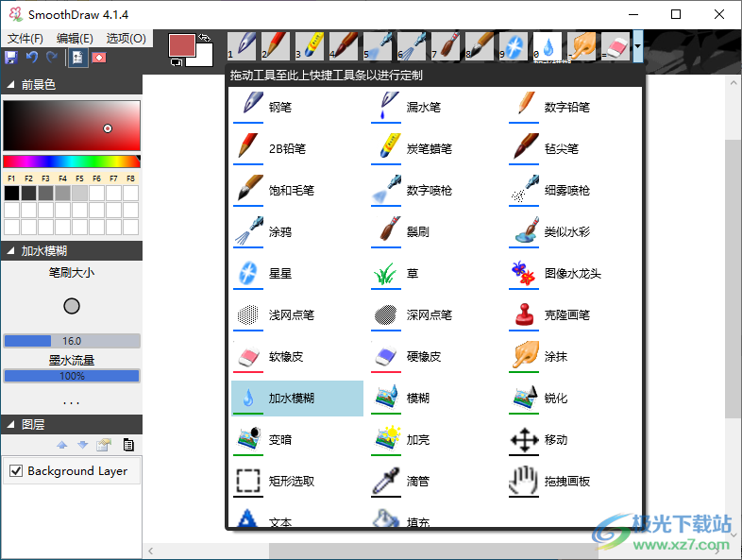742x560 pixels.
Task: Undo with the curved arrow icon
Action: 32,58
